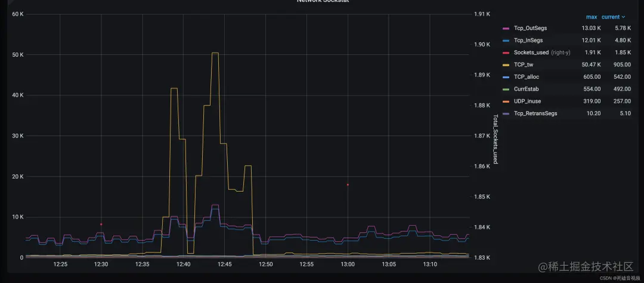Open color picker for Sockets_used red swatch
This screenshot has width=644, height=283.
point(506,53)
